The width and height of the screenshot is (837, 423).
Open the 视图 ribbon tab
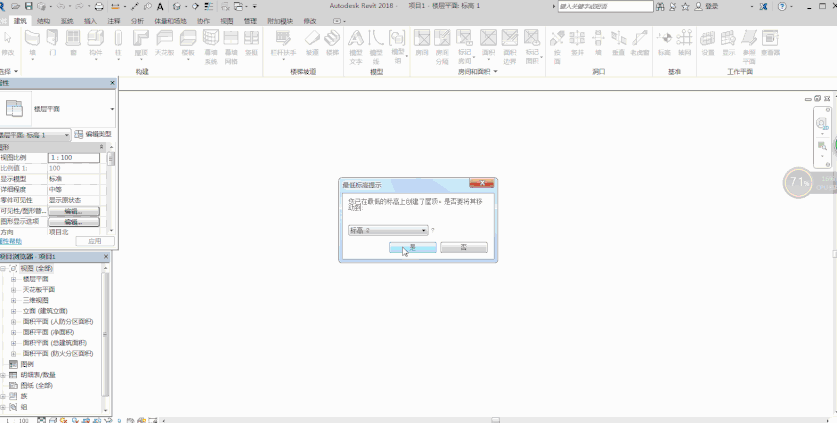pyautogui.click(x=226, y=20)
